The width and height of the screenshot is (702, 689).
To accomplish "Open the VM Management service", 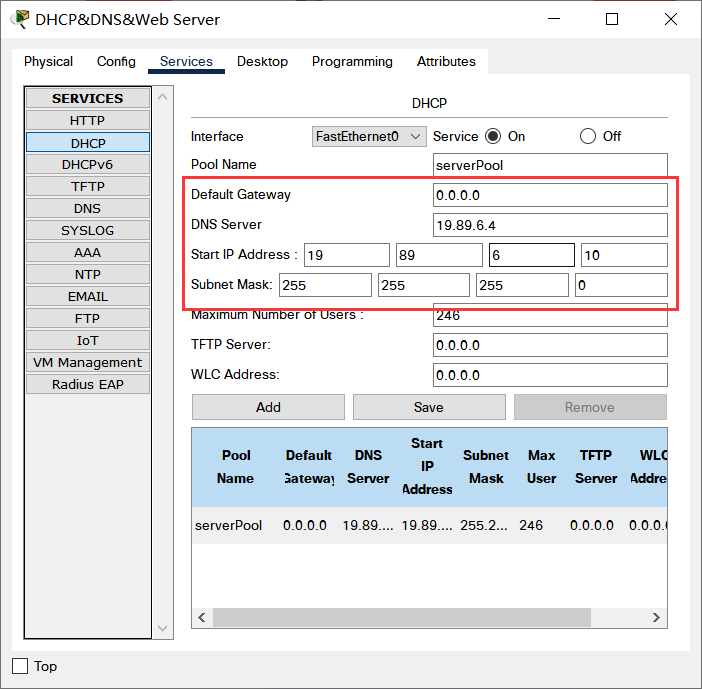I will [x=88, y=363].
